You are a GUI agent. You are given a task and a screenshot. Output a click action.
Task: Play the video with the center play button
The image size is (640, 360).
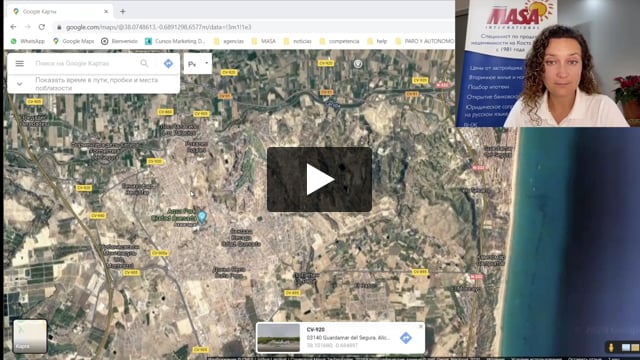pyautogui.click(x=319, y=179)
